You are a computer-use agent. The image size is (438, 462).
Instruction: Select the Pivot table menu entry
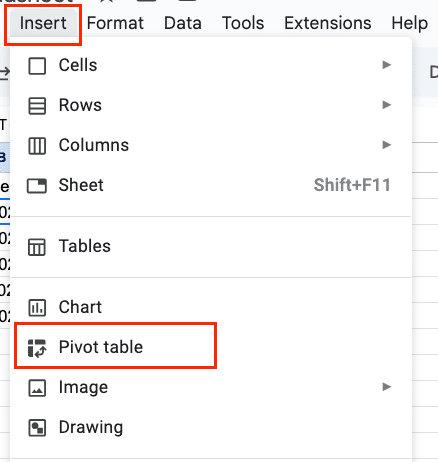(x=211, y=347)
